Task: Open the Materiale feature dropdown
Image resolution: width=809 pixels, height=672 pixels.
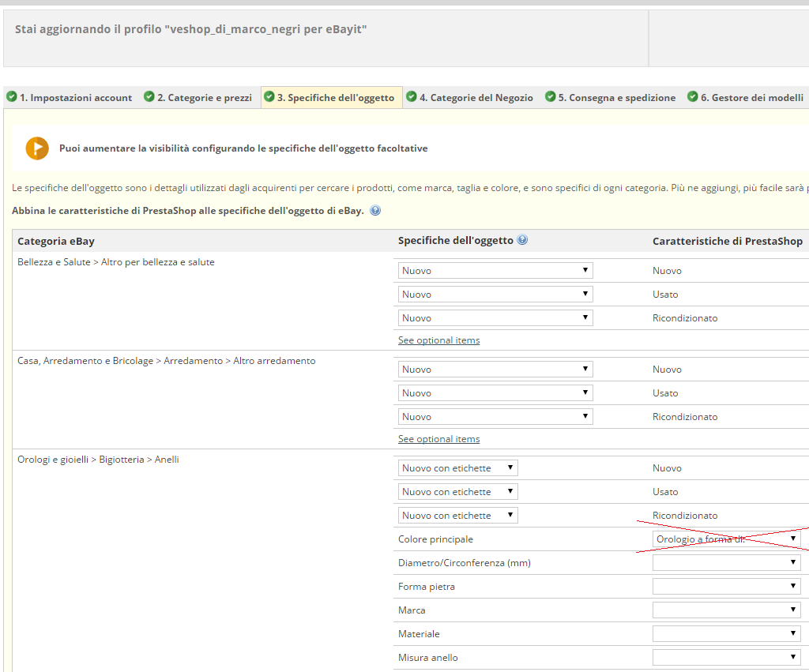Action: pos(727,634)
